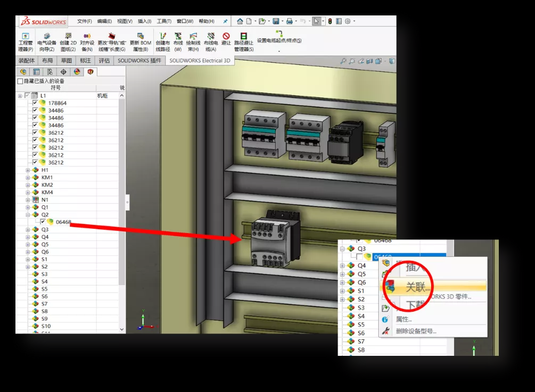The height and width of the screenshot is (392, 535).
Task: Open the 工具(T) menu
Action: tap(163, 21)
